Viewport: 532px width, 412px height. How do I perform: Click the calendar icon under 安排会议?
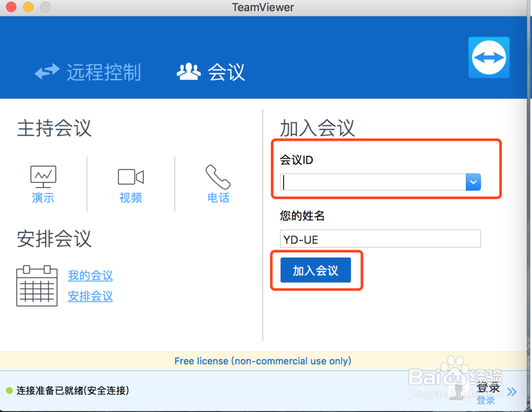[37, 286]
